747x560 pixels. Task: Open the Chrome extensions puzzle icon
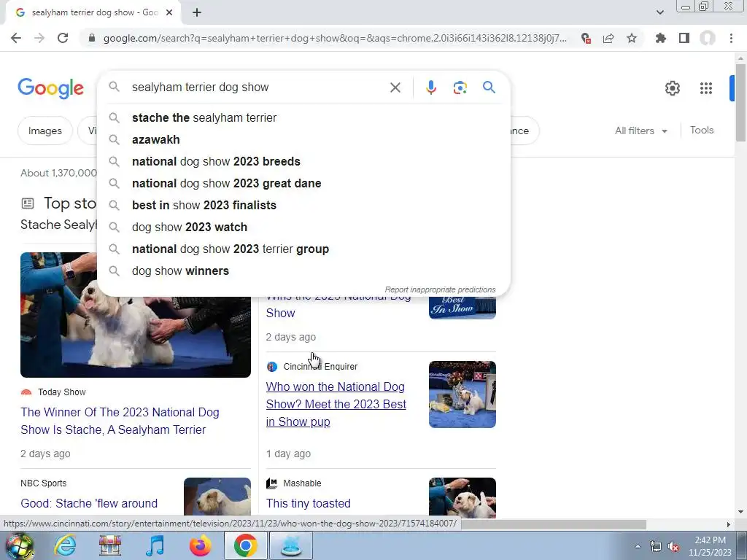click(661, 38)
